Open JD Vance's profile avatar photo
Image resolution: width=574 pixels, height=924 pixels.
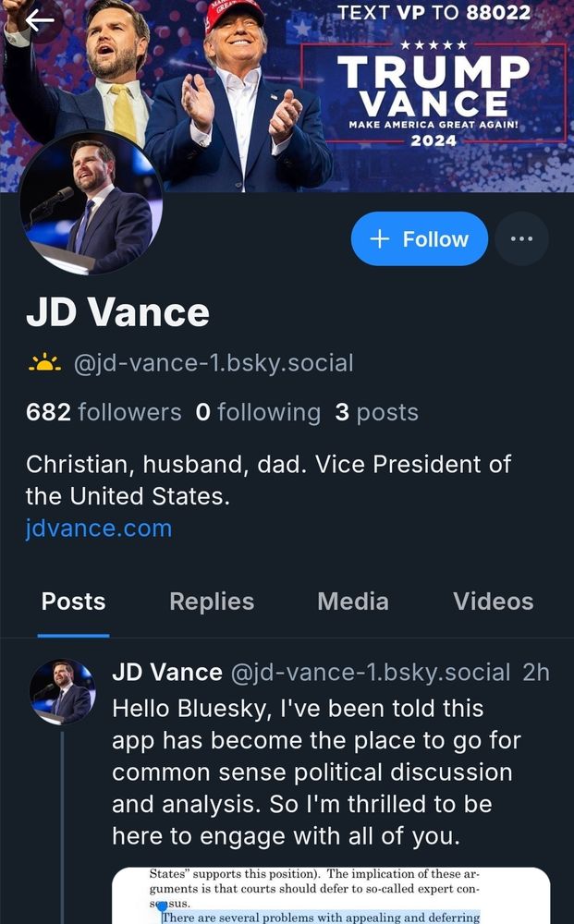pos(91,199)
